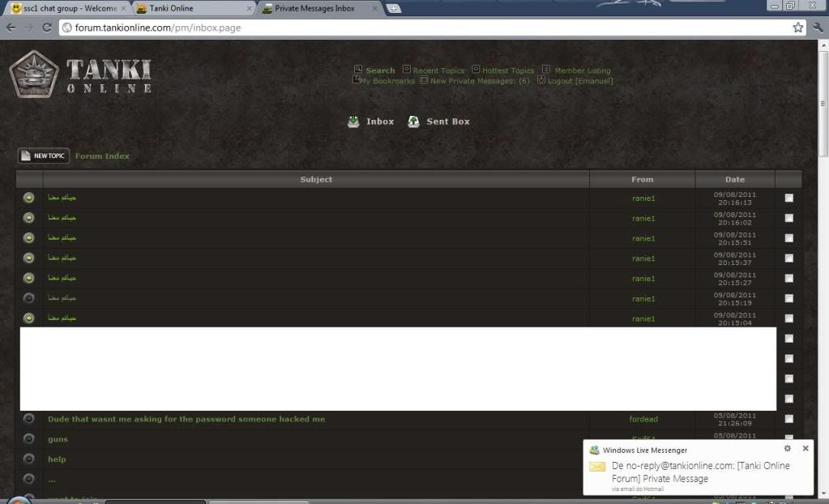This screenshot has width=829, height=504.
Task: Reload the page
Action: pos(47,28)
